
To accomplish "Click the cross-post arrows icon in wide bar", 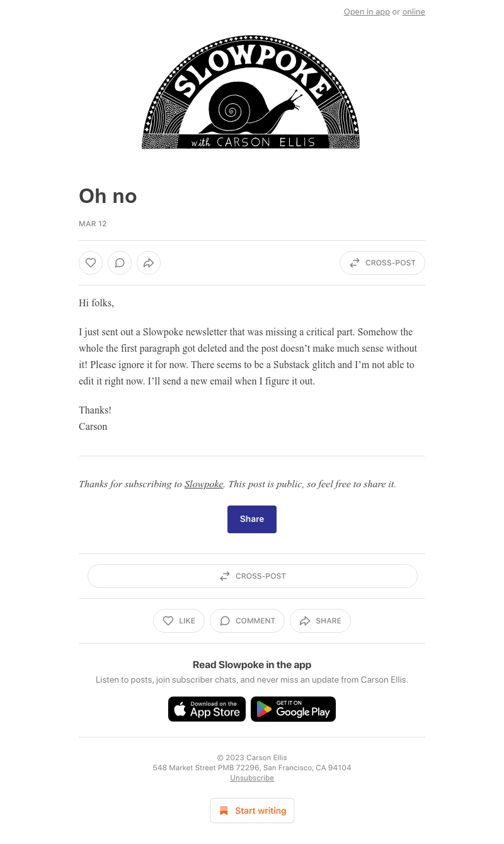I will 225,576.
